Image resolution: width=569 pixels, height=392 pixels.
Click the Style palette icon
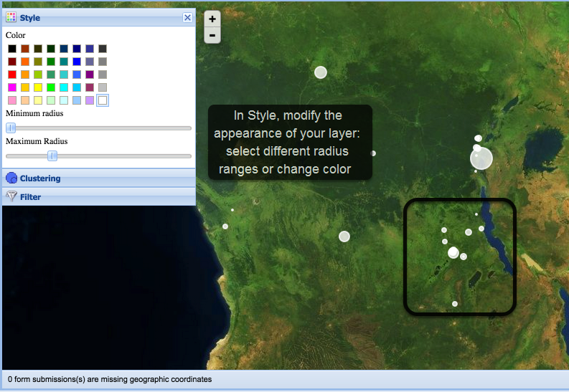11,17
